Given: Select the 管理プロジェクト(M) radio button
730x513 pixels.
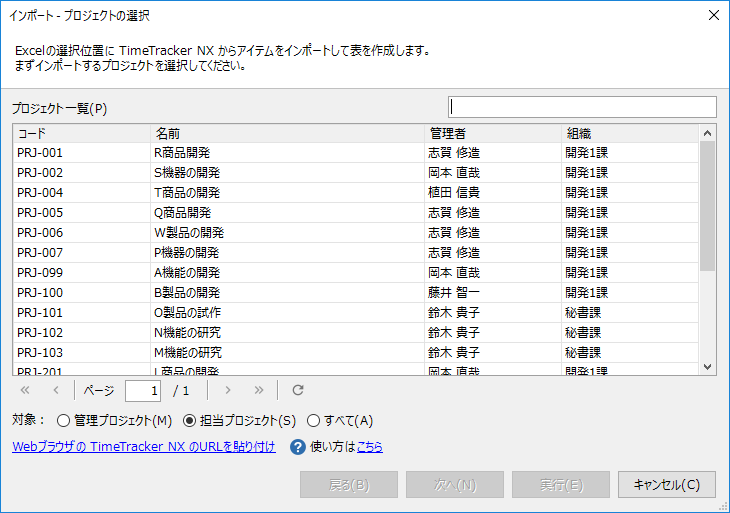Looking at the screenshot, I should [x=64, y=420].
